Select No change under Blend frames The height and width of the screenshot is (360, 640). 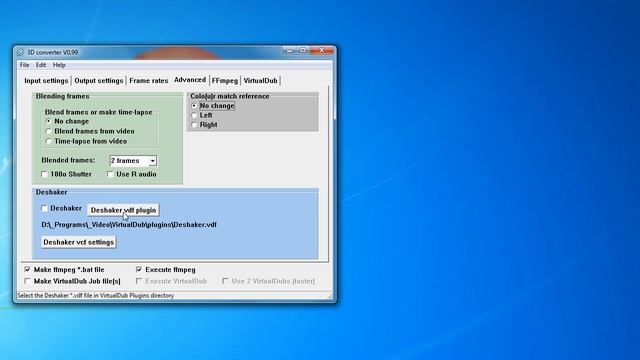point(49,121)
